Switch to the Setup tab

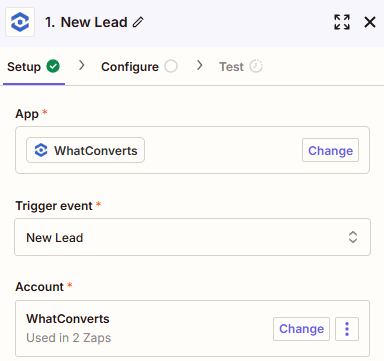(x=34, y=67)
